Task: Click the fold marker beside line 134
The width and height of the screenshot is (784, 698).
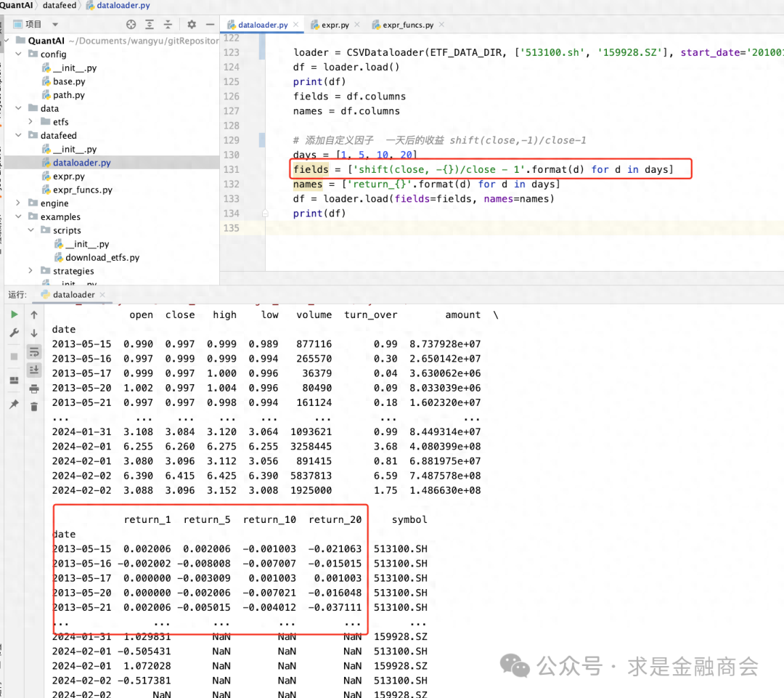Action: (x=265, y=214)
